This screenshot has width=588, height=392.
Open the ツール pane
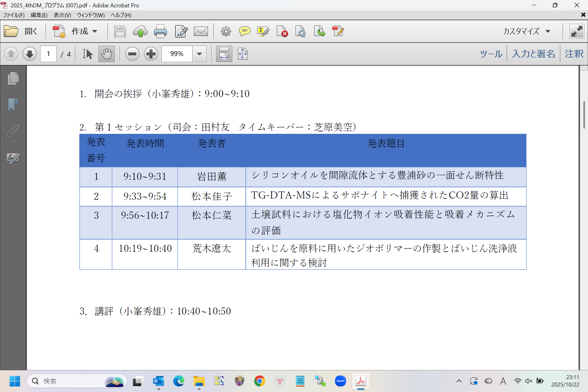[x=491, y=54]
